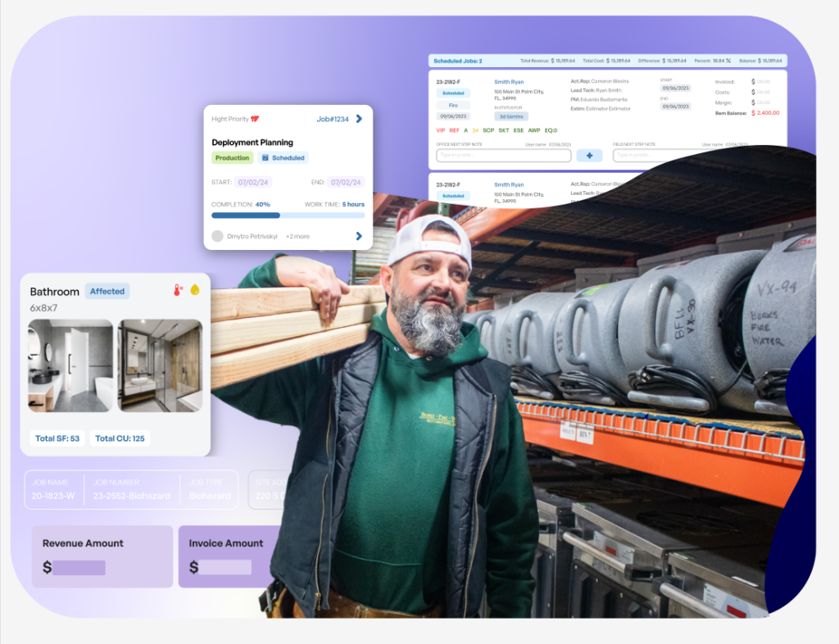Click Acct.Rep Cameron Blevins
The width and height of the screenshot is (839, 644).
(600, 81)
